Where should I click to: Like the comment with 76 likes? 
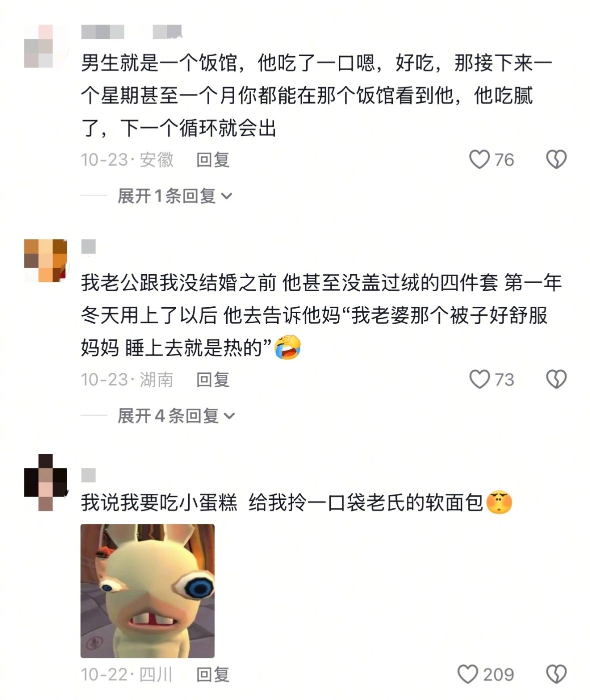point(479,160)
